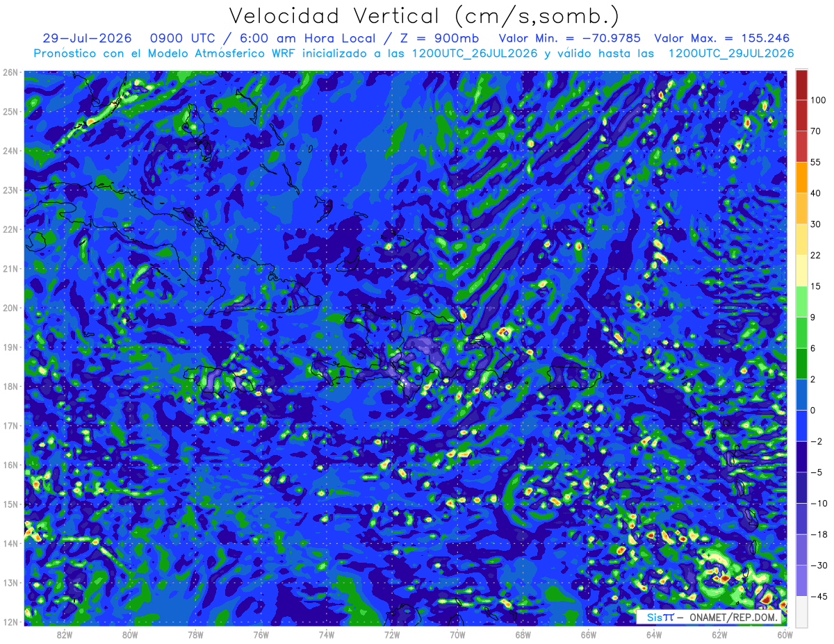
Task: Click the longitude label "82W"
Action: click(65, 634)
